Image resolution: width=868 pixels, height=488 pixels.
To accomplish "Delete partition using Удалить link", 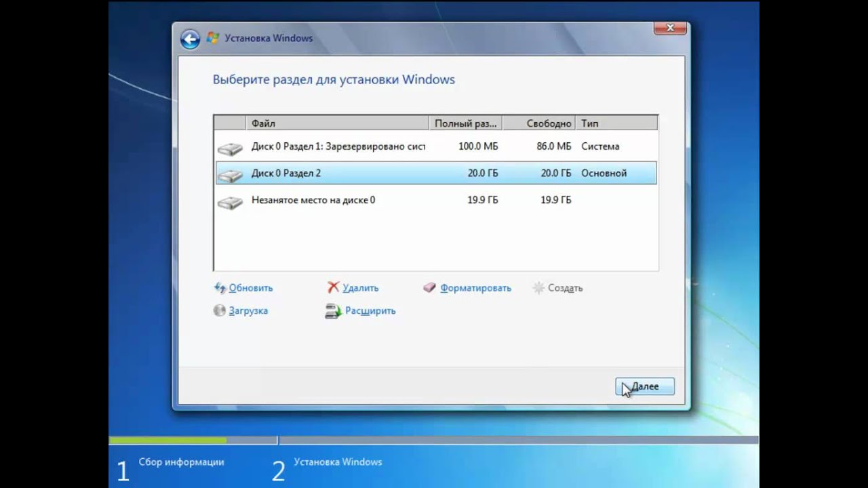I will (361, 288).
